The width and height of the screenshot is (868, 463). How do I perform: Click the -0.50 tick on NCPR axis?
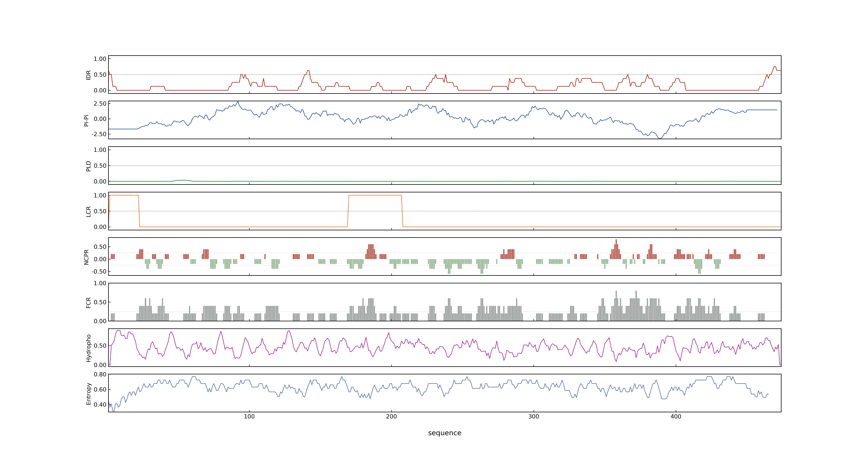pyautogui.click(x=99, y=271)
